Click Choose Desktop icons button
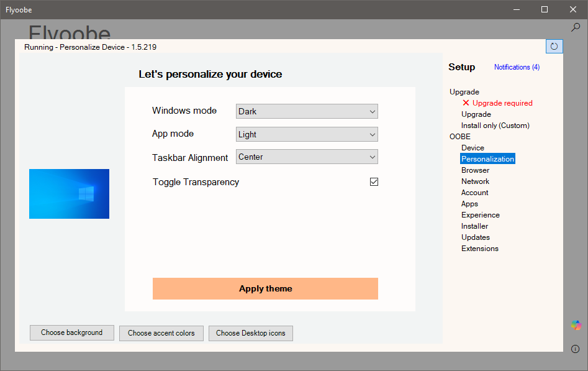The width and height of the screenshot is (588, 371). [x=250, y=333]
